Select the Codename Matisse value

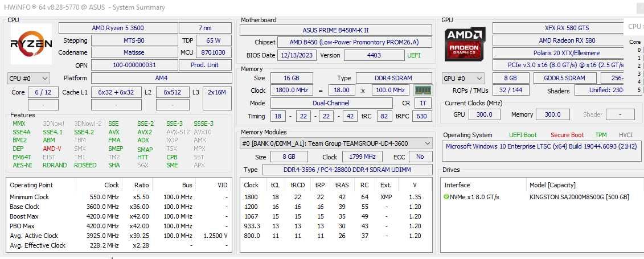[133, 52]
